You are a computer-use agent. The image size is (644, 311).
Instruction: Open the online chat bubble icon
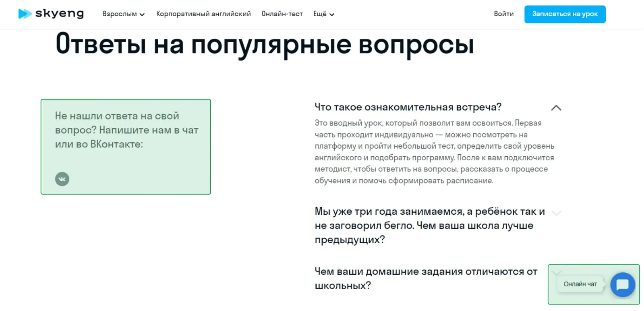tap(623, 284)
